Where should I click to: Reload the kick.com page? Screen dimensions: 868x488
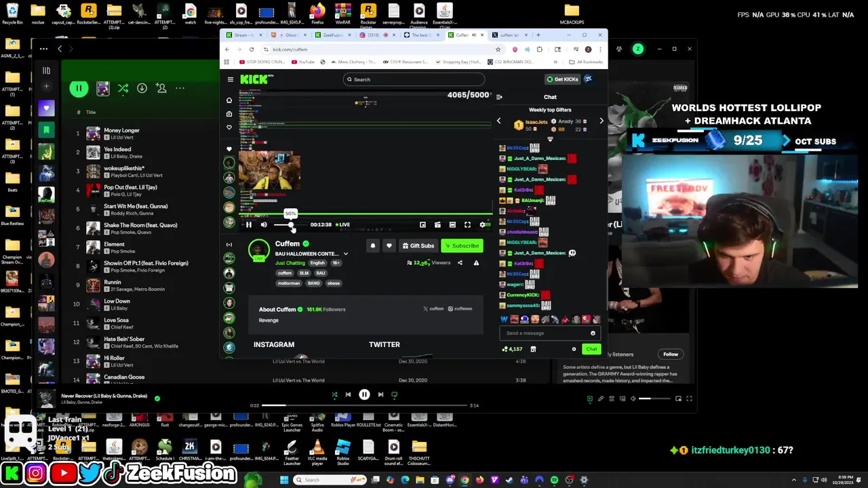[252, 49]
